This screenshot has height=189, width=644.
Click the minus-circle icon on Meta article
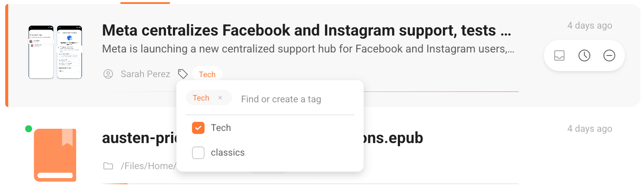[609, 55]
